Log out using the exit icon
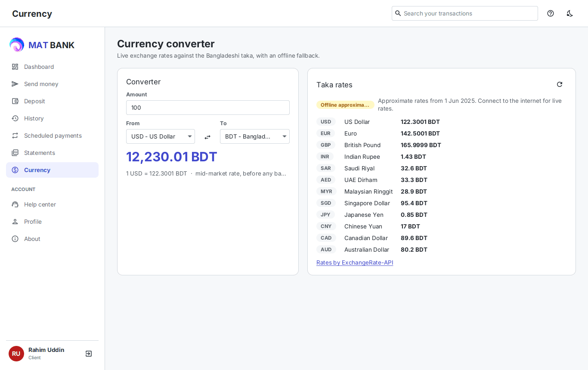Viewport: 588px width, 370px height. 89,354
